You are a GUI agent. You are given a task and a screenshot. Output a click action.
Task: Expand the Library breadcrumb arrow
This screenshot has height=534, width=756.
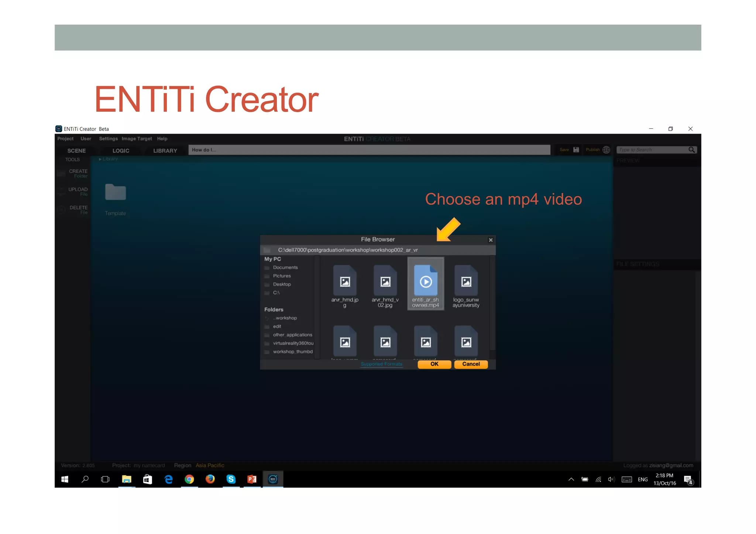pos(100,159)
